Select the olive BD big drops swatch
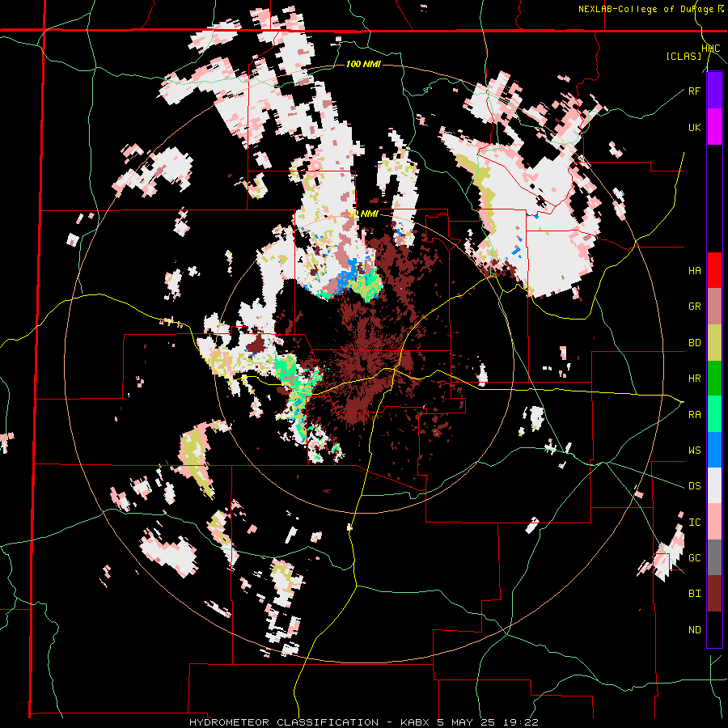Screen dimensions: 728x728 point(714,343)
